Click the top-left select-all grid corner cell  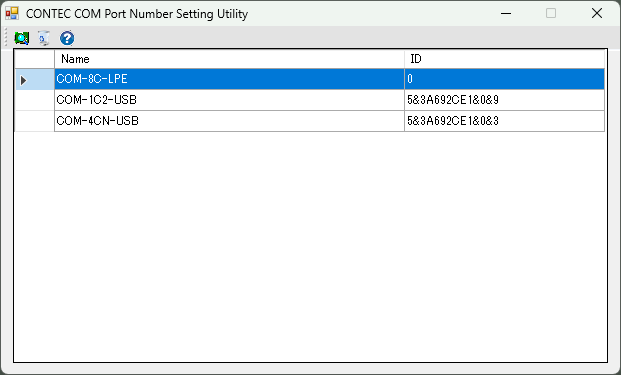[x=34, y=59]
